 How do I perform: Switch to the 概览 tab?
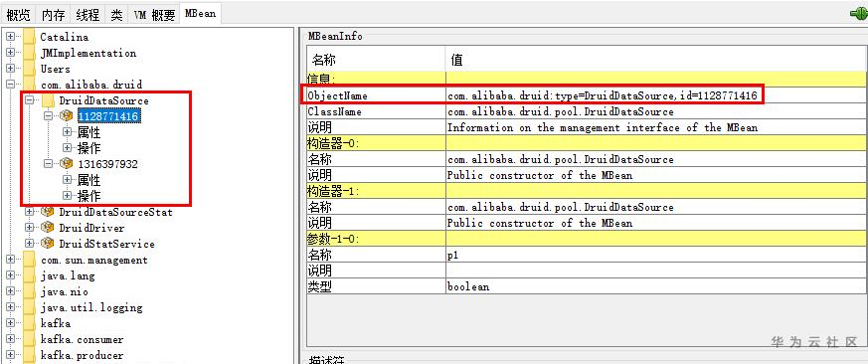(18, 15)
